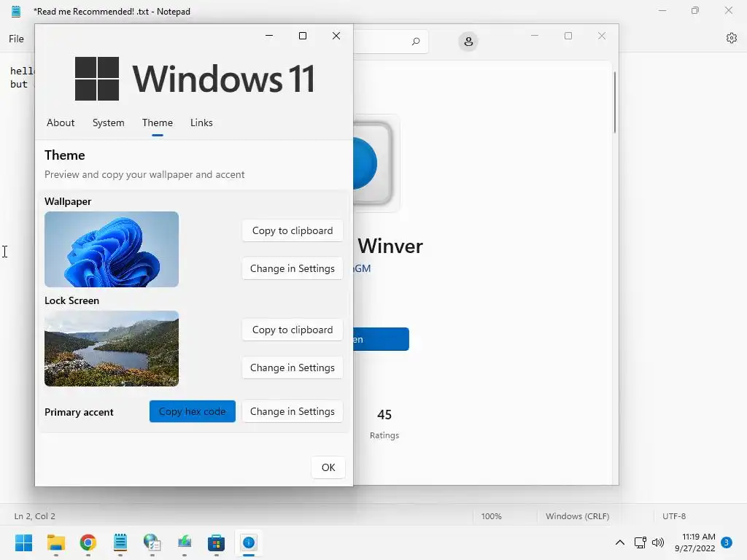Click the search icon in Microsoft Store

tap(416, 42)
